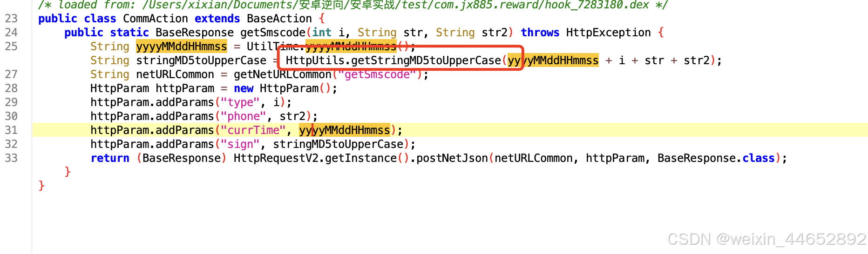868x254 pixels.
Task: Click line number 32 in the gutter
Action: tap(11, 144)
